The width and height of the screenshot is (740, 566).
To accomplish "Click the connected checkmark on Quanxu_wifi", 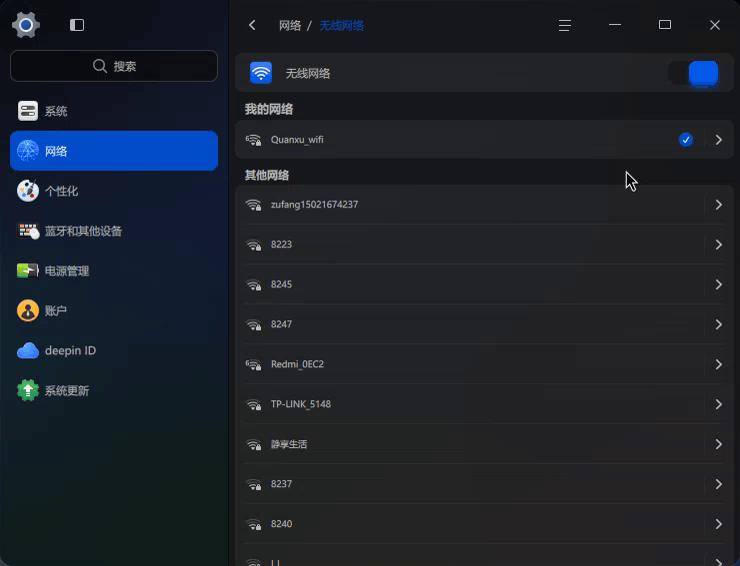I will 685,140.
